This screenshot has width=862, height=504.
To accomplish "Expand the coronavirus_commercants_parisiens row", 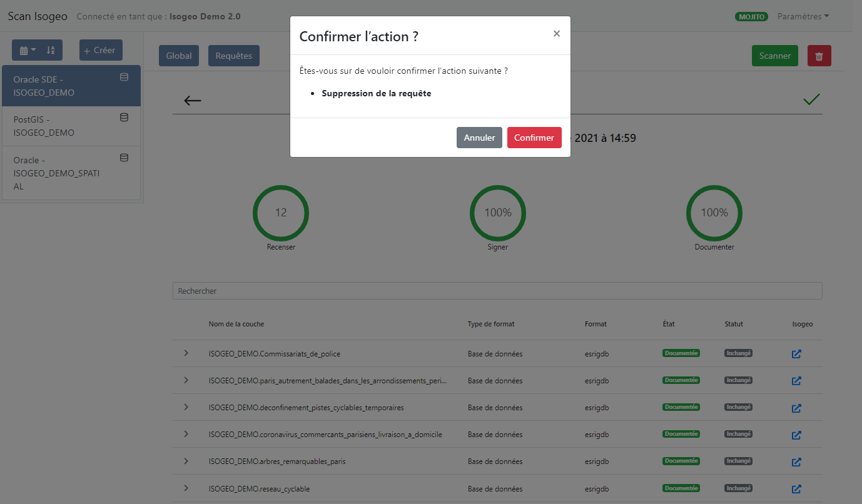I will (x=186, y=434).
